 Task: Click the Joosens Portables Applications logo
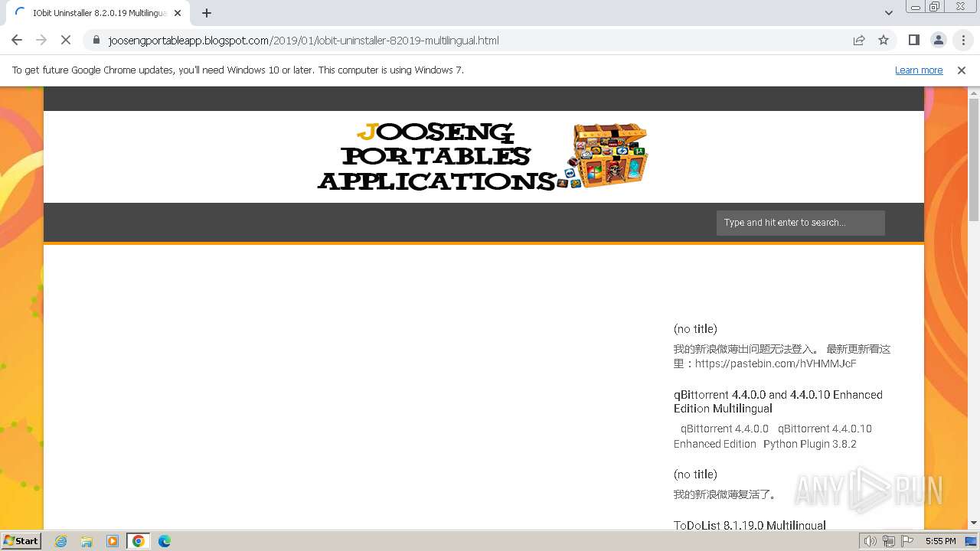pyautogui.click(x=483, y=156)
